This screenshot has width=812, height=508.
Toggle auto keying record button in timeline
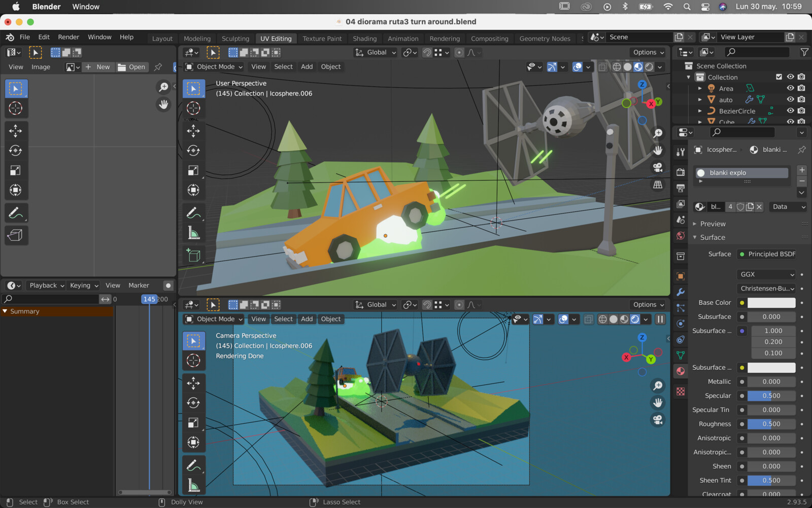(168, 285)
